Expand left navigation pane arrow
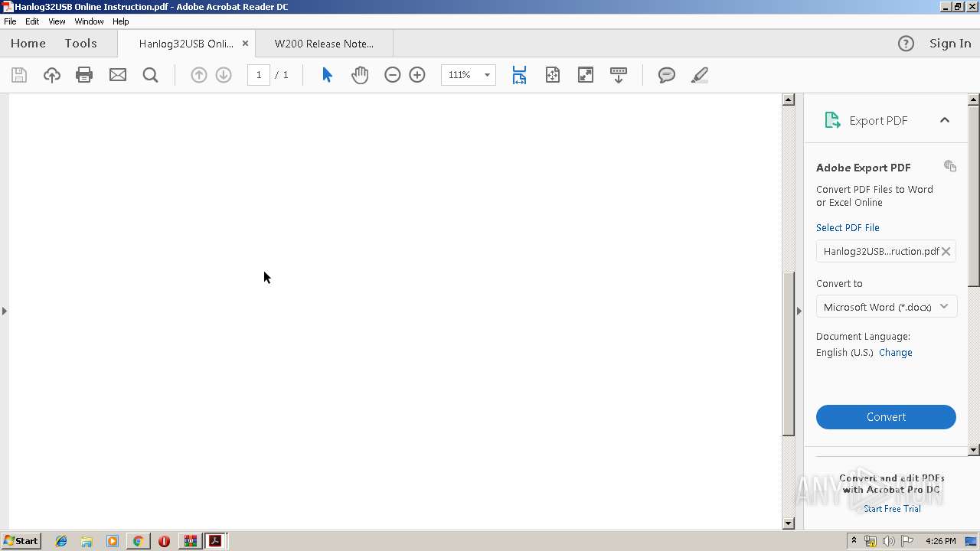This screenshot has width=980, height=551. 5,311
